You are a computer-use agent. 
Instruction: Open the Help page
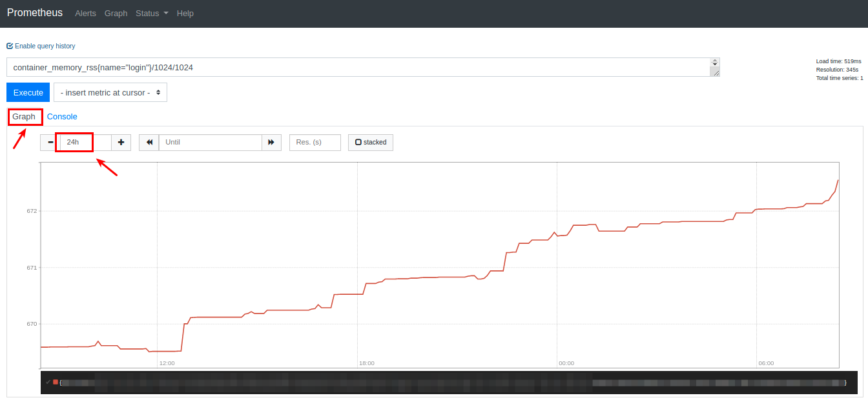pyautogui.click(x=185, y=13)
